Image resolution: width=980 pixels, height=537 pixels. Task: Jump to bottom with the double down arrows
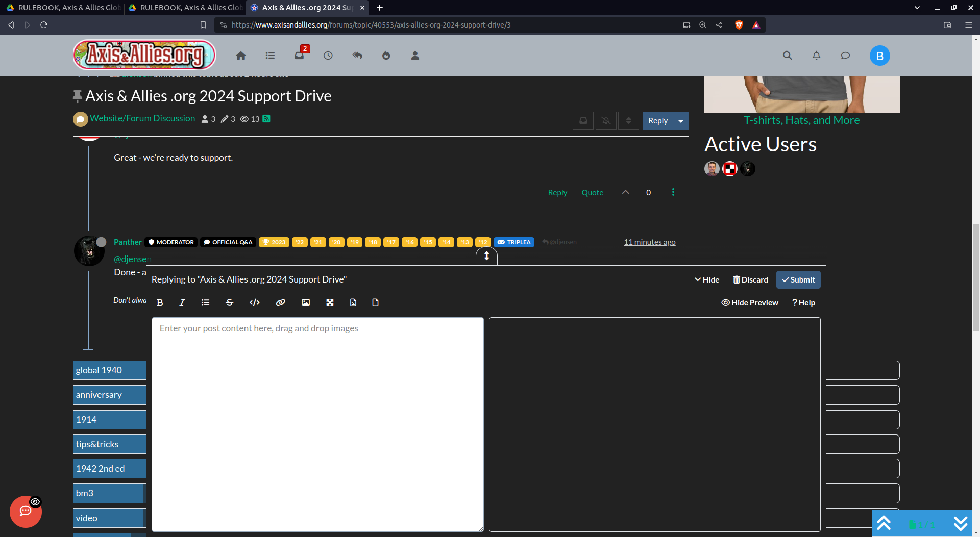click(961, 523)
